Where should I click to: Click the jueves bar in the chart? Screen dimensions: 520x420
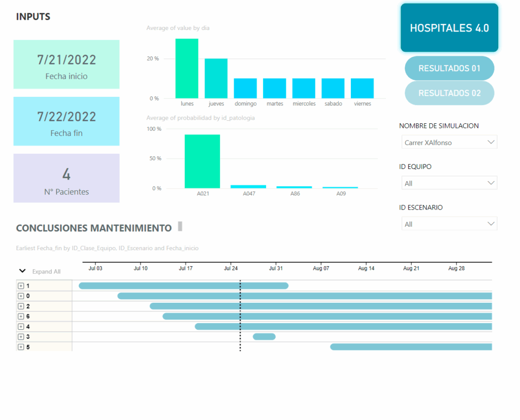pos(216,79)
